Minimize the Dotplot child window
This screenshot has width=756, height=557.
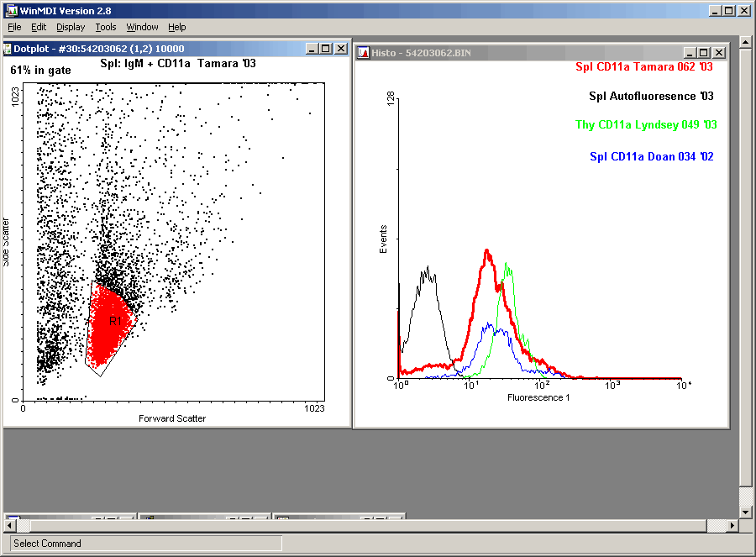pos(312,49)
